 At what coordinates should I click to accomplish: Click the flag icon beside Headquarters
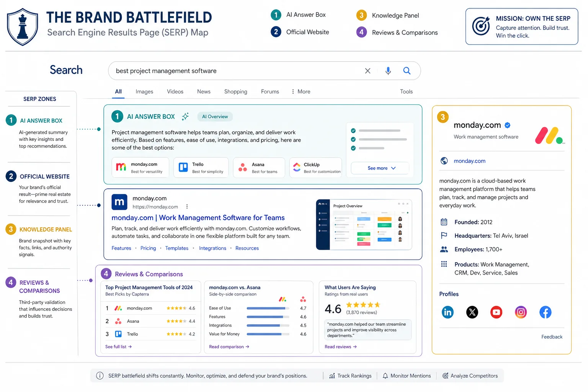coord(444,235)
